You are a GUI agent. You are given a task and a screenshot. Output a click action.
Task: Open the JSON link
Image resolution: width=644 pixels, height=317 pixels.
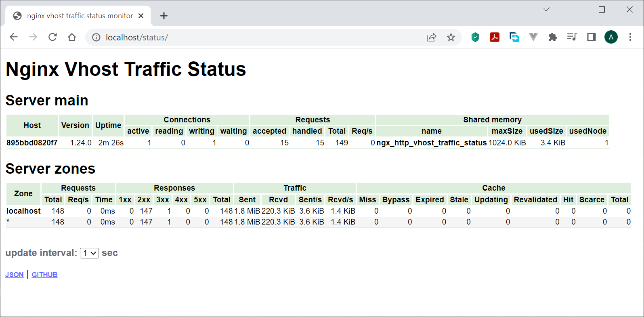15,275
